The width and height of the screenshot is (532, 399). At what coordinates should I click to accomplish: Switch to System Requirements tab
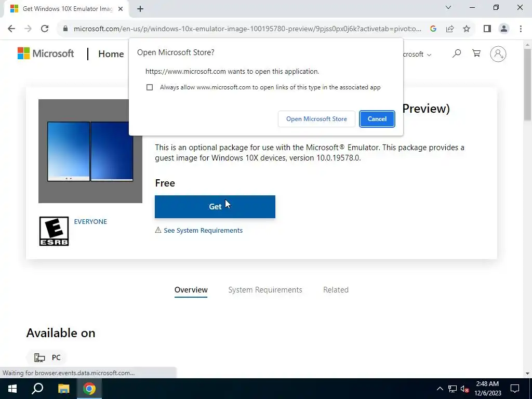tap(265, 290)
